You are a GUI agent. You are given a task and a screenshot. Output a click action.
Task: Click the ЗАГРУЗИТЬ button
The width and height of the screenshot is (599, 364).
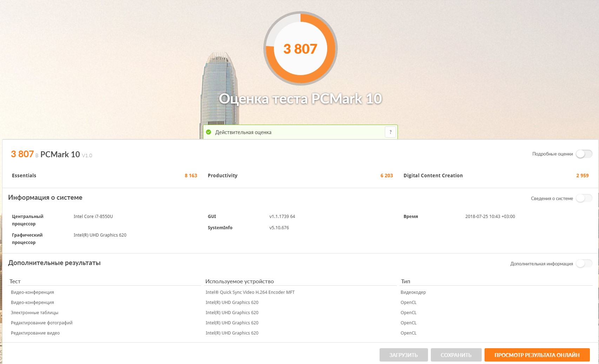(403, 355)
